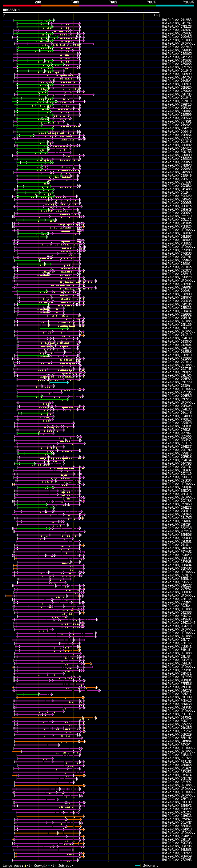197x868 pixels.
Task: Select hit UniRef100_O24099
Action: 177,416
